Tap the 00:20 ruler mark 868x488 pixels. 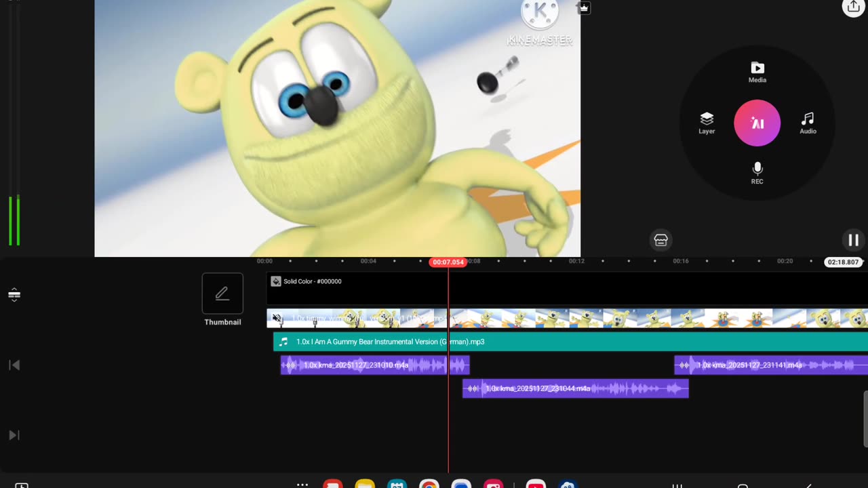point(785,261)
